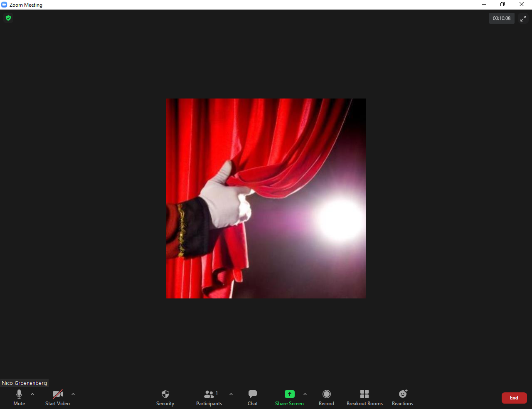Screen dimensions: 532x409
Task: Start Video camera button
Action: pyautogui.click(x=57, y=398)
